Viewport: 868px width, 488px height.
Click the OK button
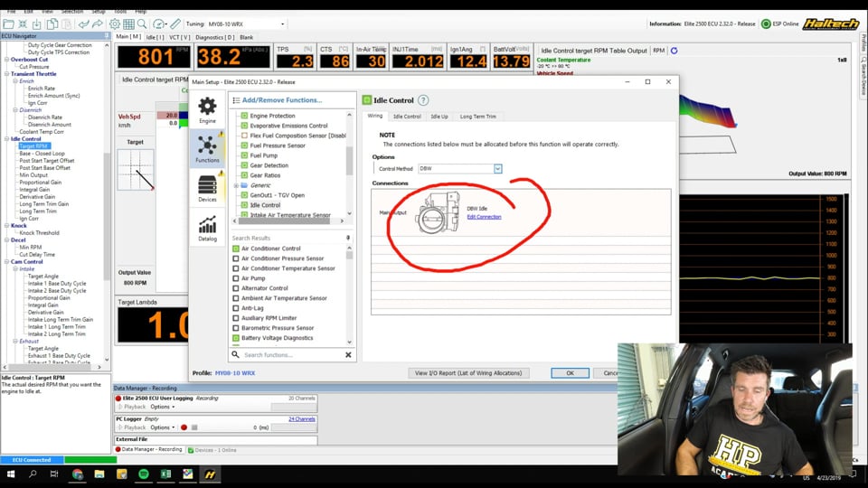point(570,373)
